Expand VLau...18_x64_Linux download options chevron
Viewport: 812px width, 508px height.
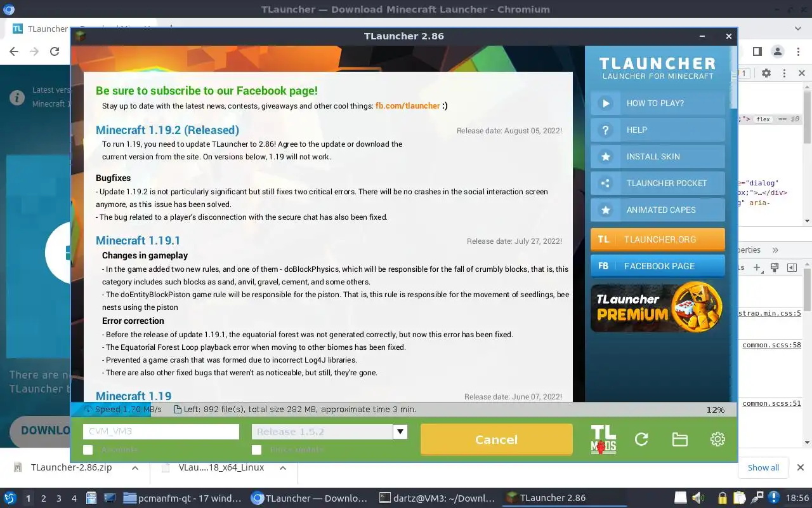click(x=283, y=468)
